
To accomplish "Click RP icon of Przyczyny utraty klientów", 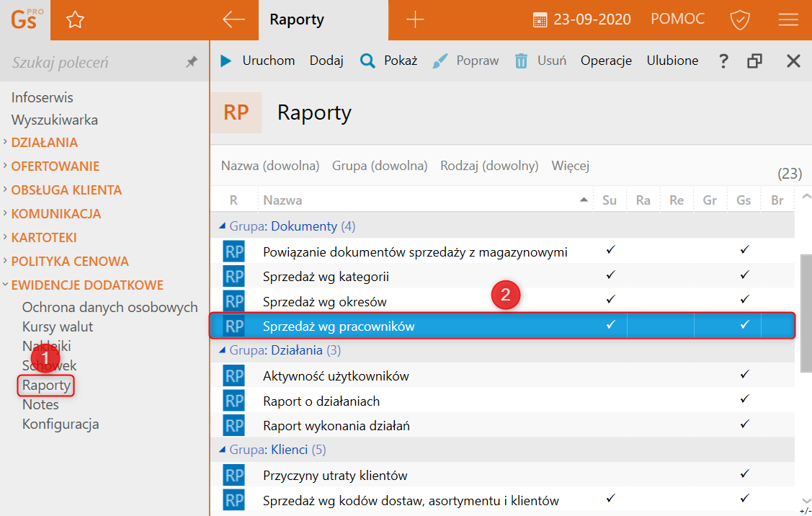I will pyautogui.click(x=234, y=475).
